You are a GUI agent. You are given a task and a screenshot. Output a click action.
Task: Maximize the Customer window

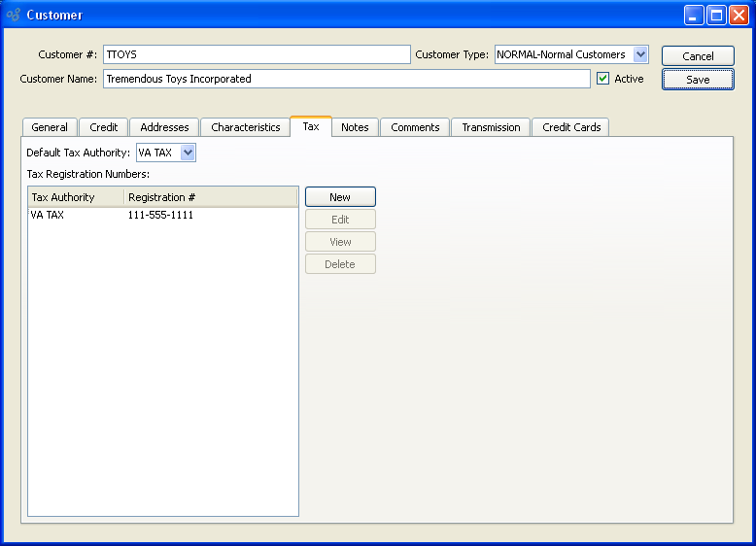point(716,15)
